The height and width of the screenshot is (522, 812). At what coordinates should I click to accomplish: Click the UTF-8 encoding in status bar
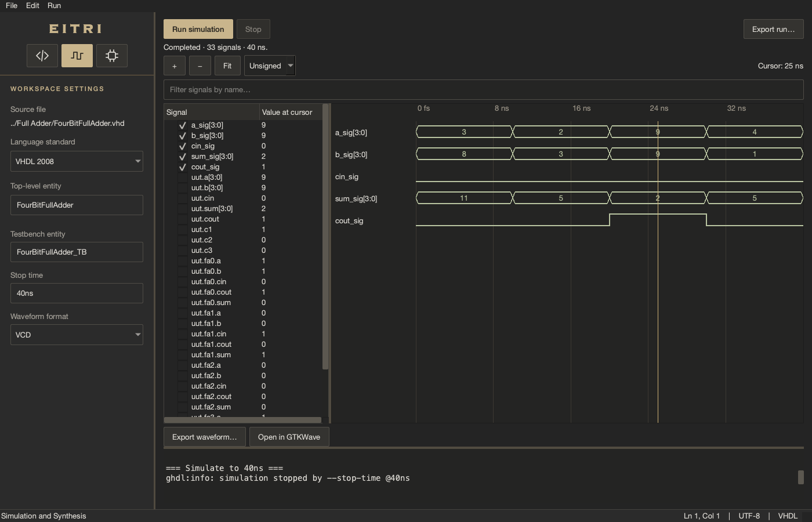click(x=749, y=516)
